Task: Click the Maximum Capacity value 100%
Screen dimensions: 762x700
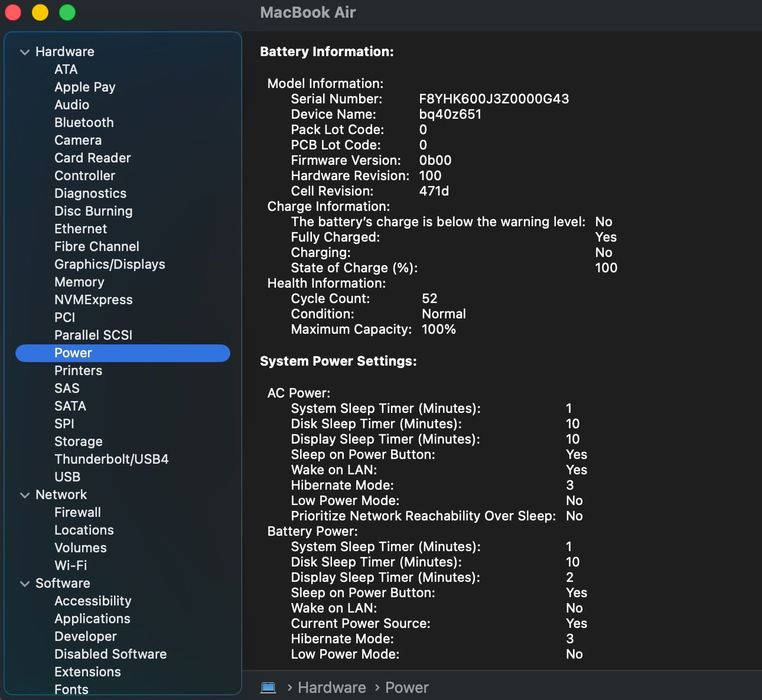Action: click(439, 330)
